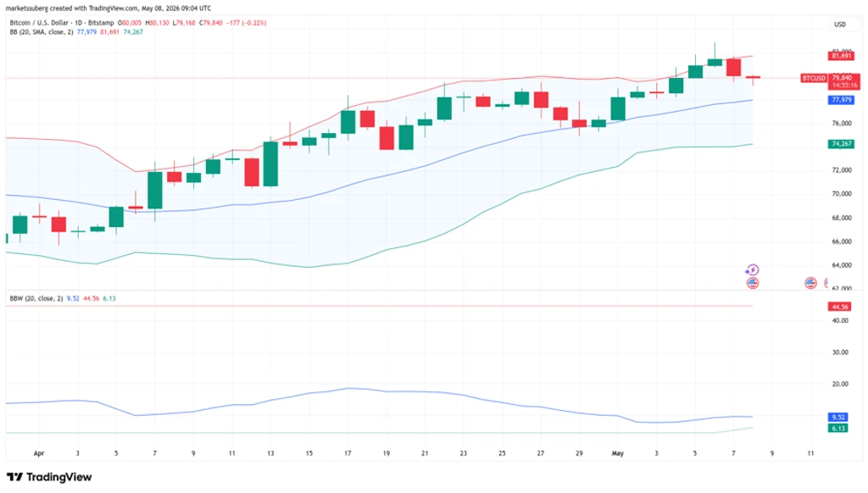Click the 17 date label on time axis

click(348, 453)
